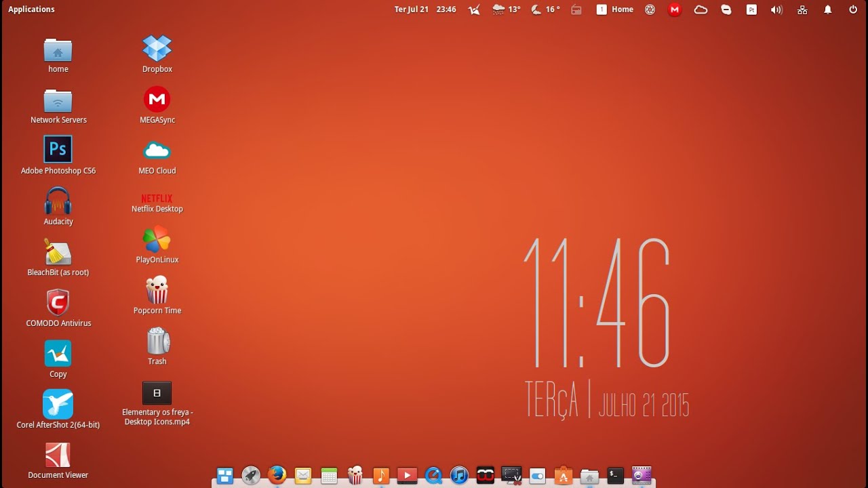868x488 pixels.
Task: Launch iTunes from the dock
Action: coord(459,476)
